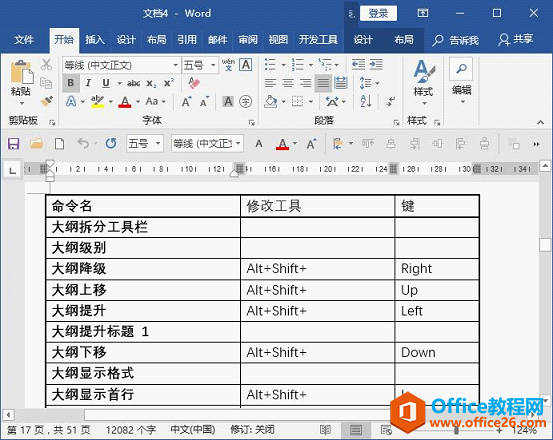Click the Sort A-Z icon
The width and height of the screenshot is (553, 440).
[x=366, y=102]
